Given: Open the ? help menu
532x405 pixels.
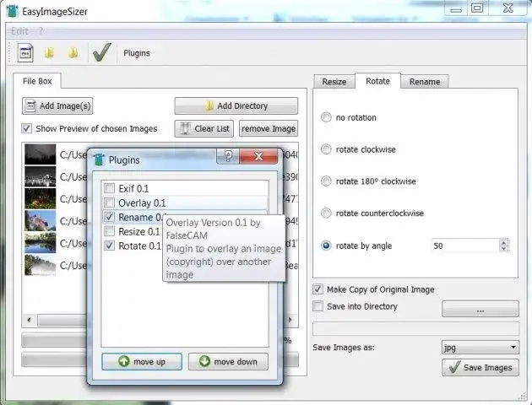Looking at the screenshot, I should pos(41,31).
